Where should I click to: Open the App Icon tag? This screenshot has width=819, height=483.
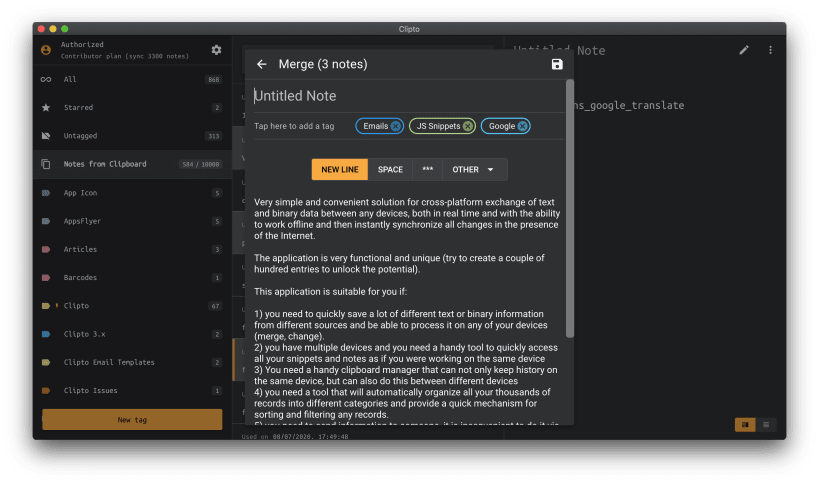pyautogui.click(x=133, y=193)
